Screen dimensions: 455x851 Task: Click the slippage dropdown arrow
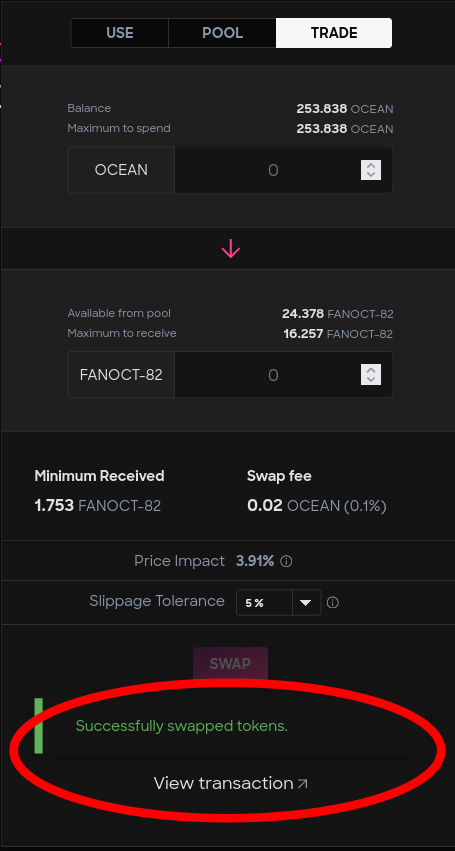point(306,603)
